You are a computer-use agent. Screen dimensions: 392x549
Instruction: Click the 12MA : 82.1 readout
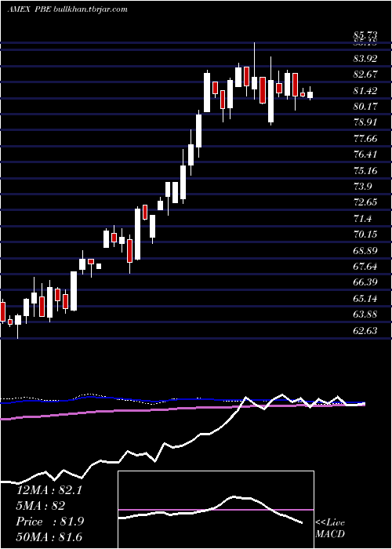49,490
